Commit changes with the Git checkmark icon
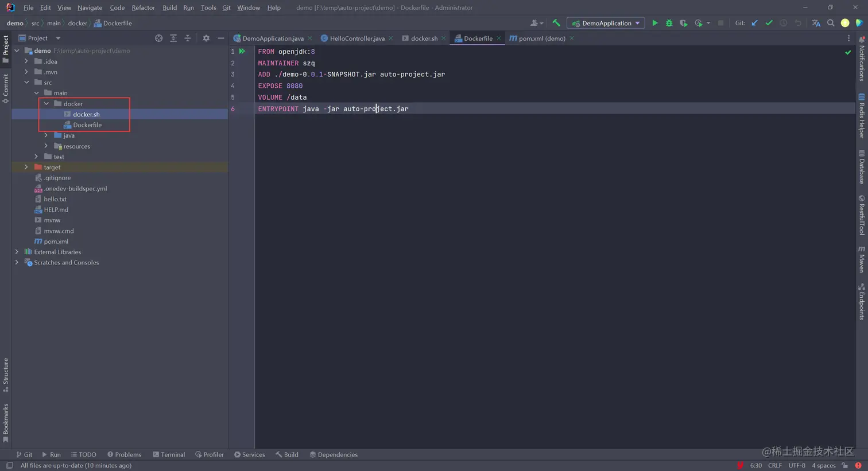 (769, 23)
